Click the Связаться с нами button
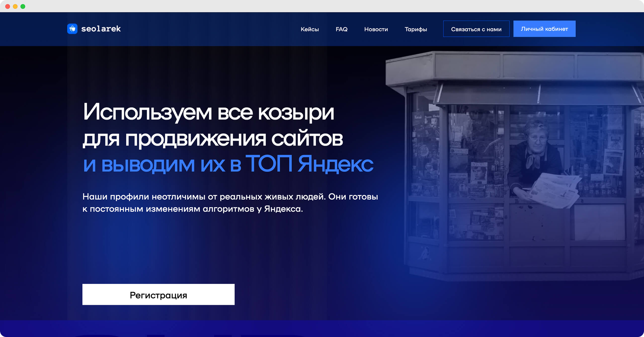Image resolution: width=644 pixels, height=337 pixels. [476, 29]
